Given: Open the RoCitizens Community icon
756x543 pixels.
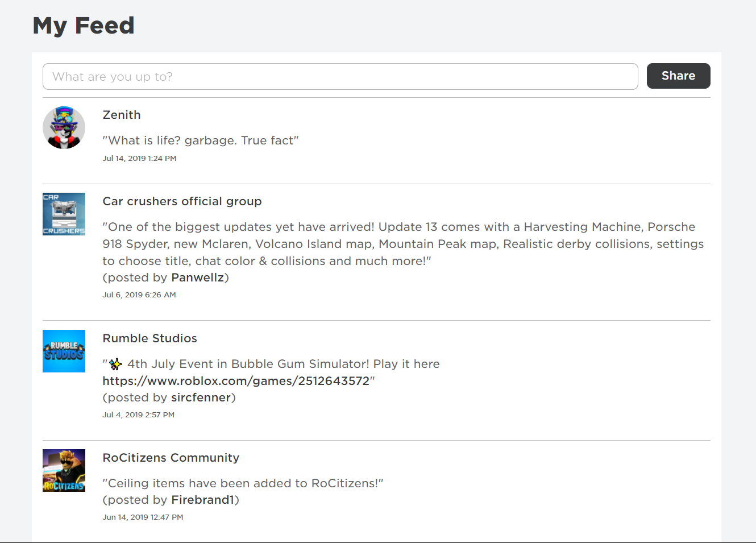Looking at the screenshot, I should (64, 470).
